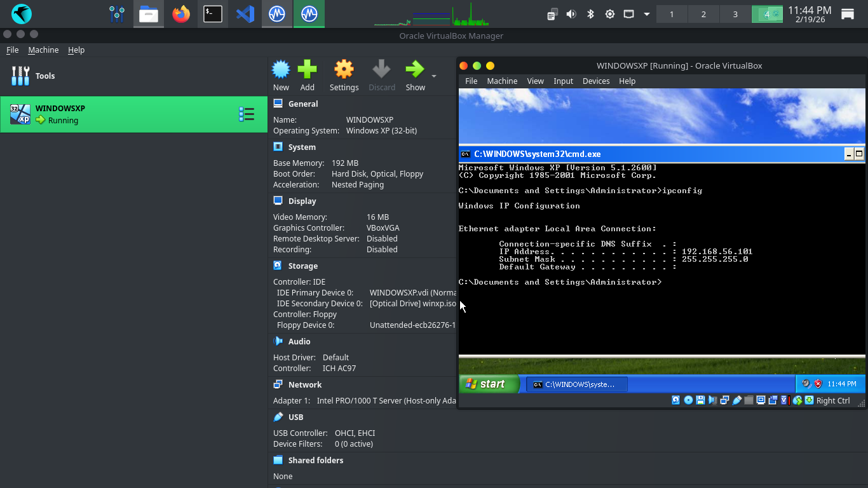This screenshot has height=488, width=868.
Task: Select the cmd.exe taskbar button in XP
Action: (576, 384)
